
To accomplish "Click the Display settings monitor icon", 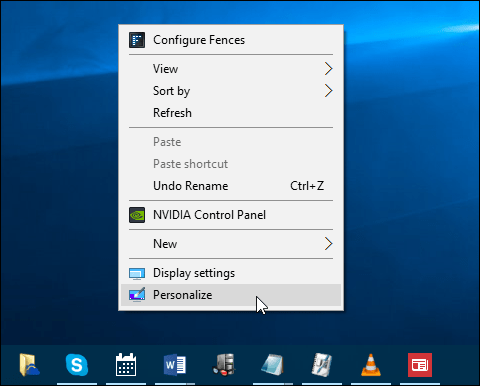I will 137,273.
